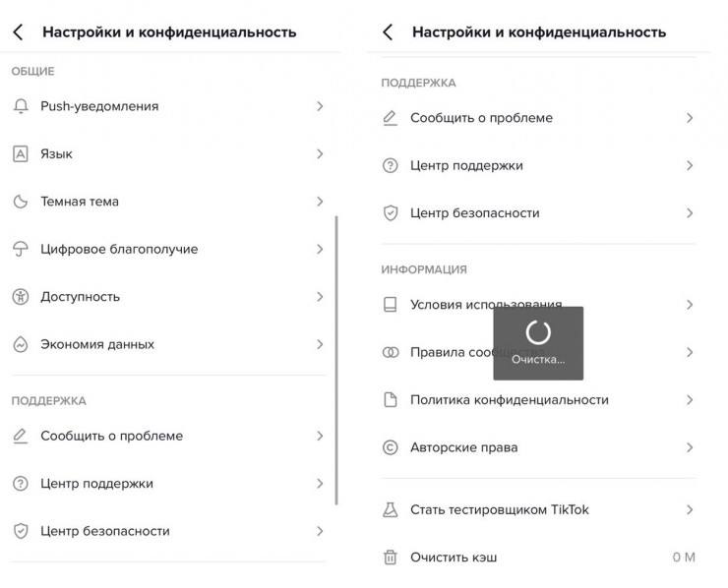Click the Доступность accessibility icon
728x588 pixels.
click(x=20, y=297)
